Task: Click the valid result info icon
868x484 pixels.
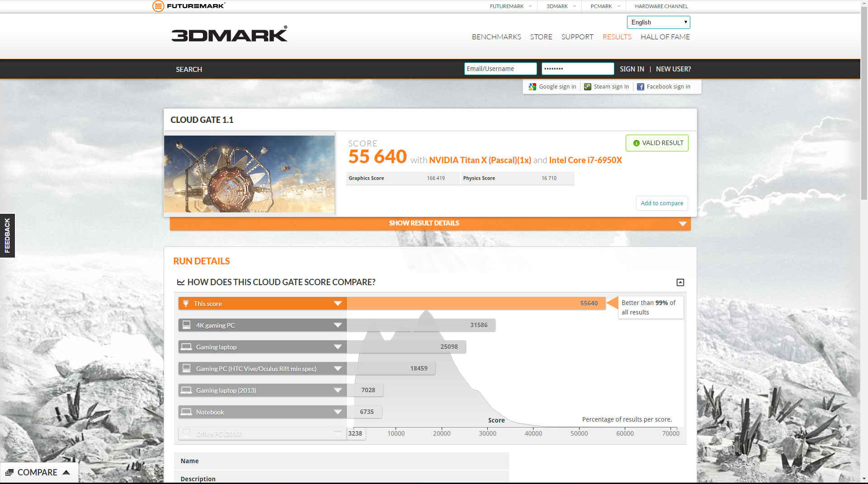Action: click(636, 143)
